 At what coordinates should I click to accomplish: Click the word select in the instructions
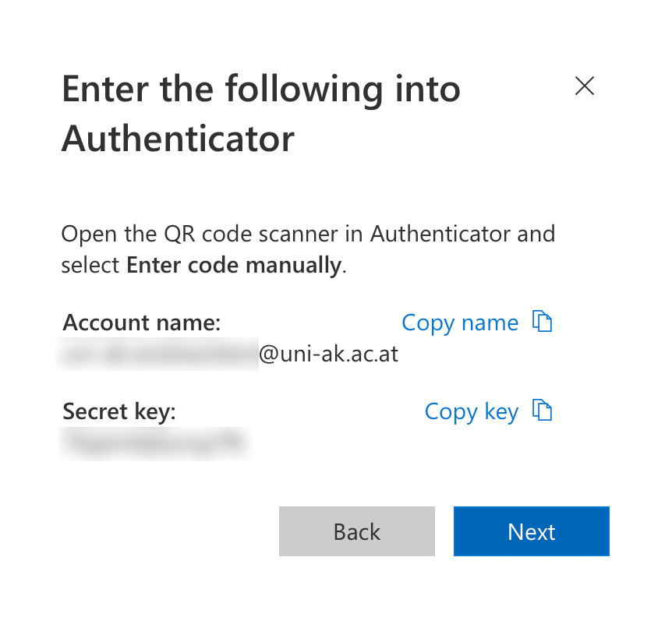click(x=90, y=266)
